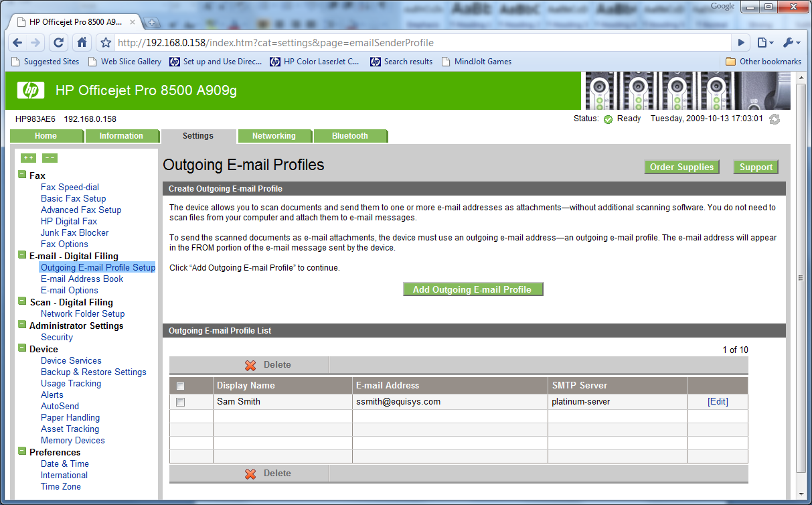Viewport: 812px width, 505px height.
Task: Open Device Services
Action: (x=71, y=360)
